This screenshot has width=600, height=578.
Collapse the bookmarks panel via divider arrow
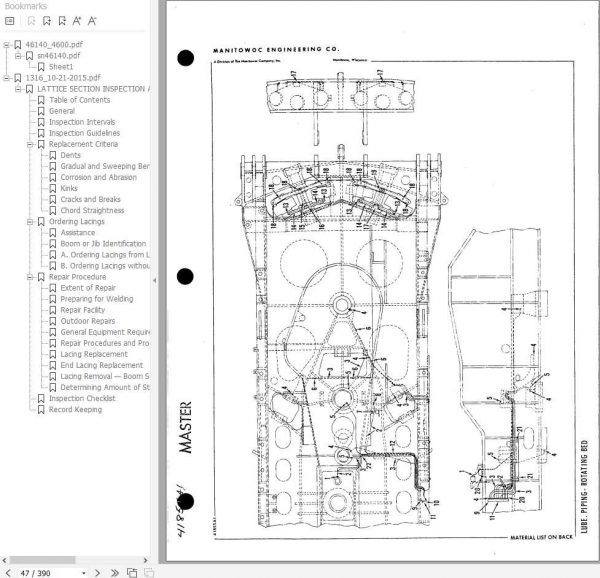click(154, 280)
